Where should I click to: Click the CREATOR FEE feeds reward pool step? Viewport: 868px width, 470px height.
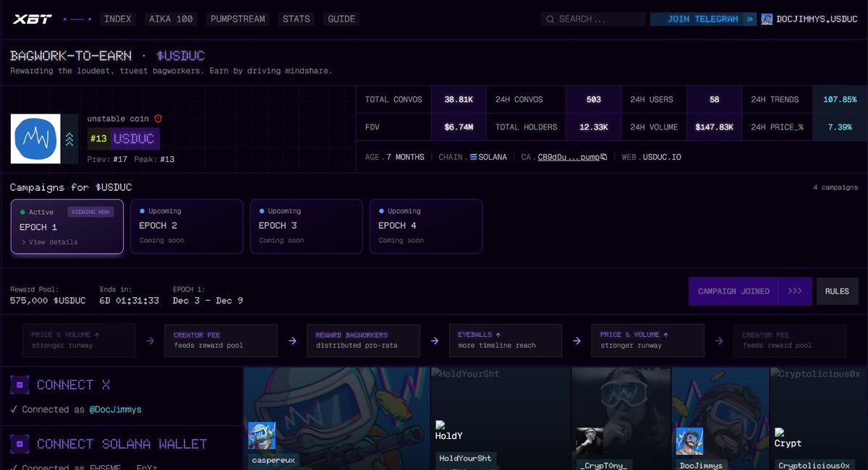(221, 341)
